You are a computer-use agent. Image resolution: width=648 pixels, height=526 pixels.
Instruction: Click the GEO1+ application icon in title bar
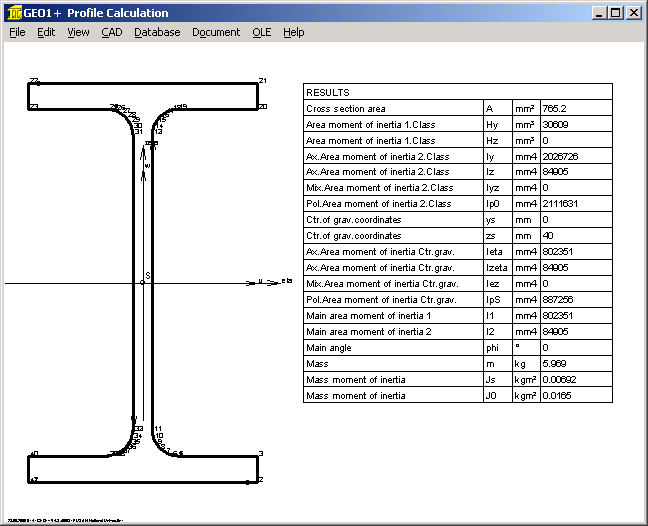[x=14, y=13]
